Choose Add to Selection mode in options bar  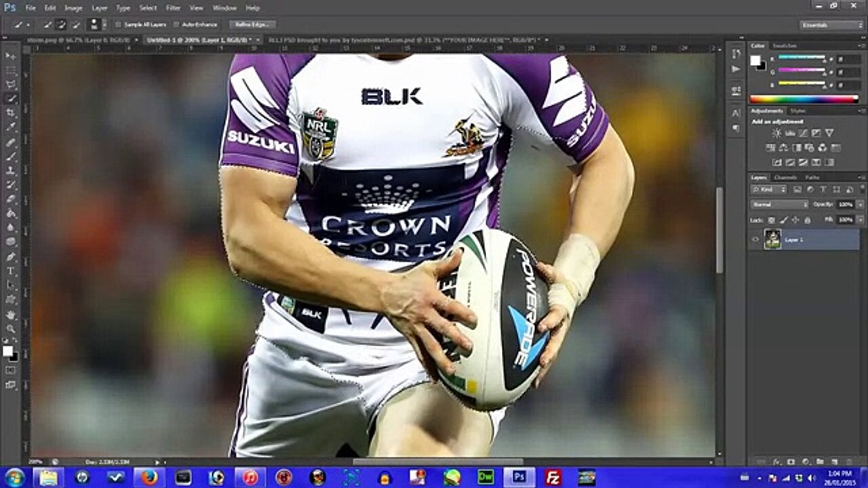[x=61, y=24]
